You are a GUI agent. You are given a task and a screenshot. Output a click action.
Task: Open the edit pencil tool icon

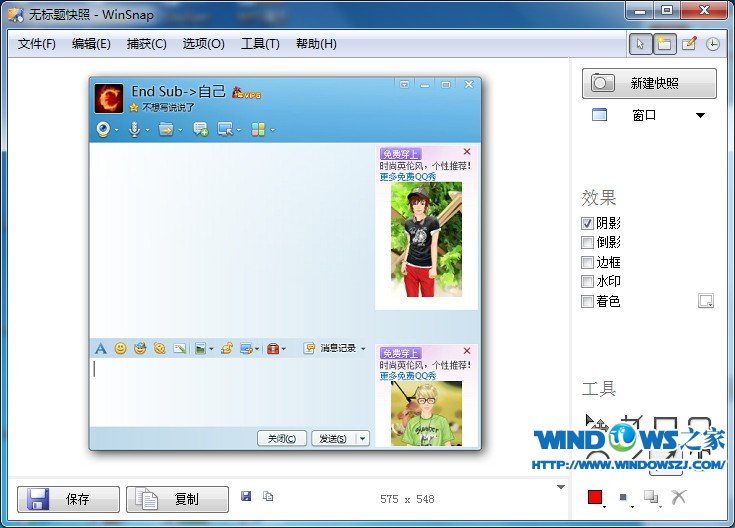pos(689,44)
